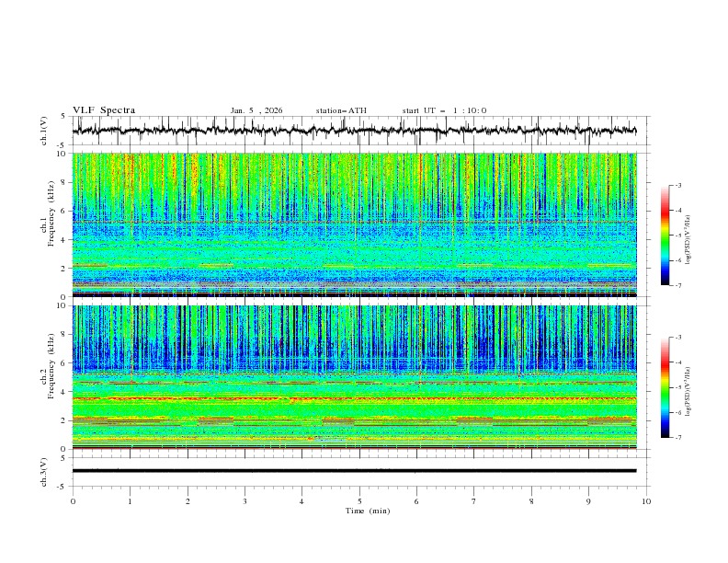Image resolution: width=728 pixels, height=563 pixels.
Task: Click the 9 minute tick on time axis
Action: tap(588, 500)
